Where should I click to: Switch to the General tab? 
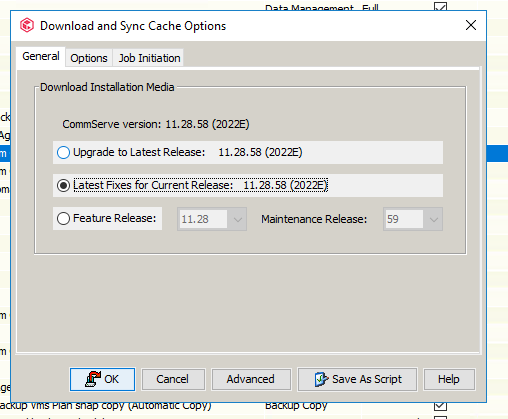click(x=41, y=56)
